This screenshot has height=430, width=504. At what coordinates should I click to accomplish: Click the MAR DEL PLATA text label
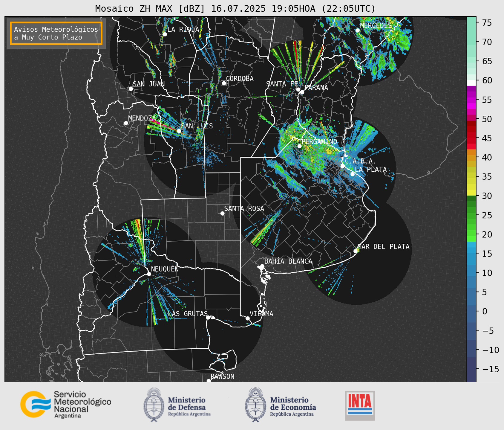pos(384,247)
